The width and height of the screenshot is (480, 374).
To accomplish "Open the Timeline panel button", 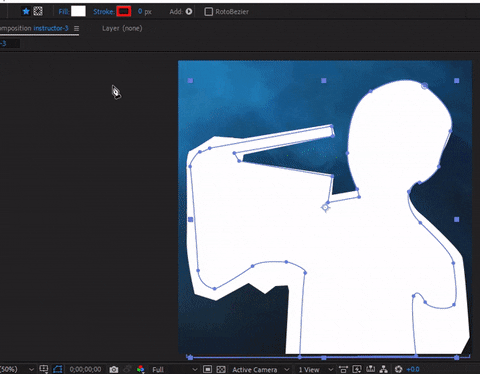I will tap(370, 369).
